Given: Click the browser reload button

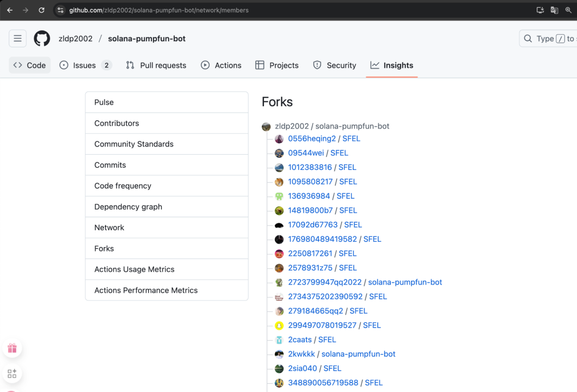Looking at the screenshot, I should click(41, 10).
